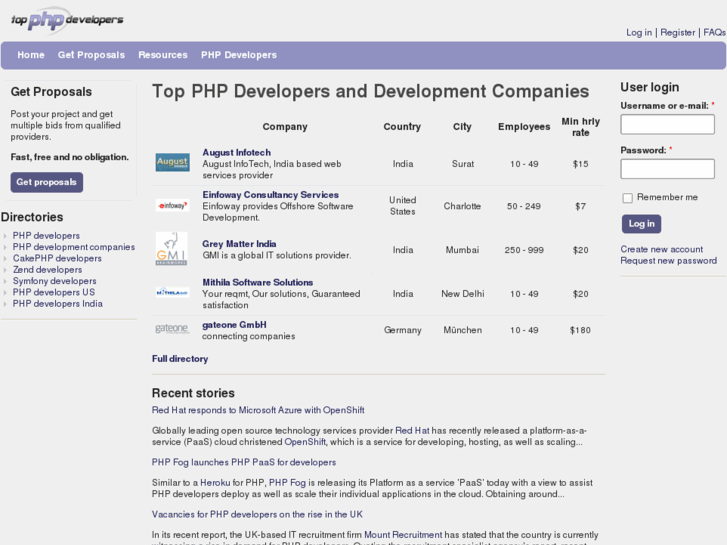Open Vacancies for PHP developers story
The image size is (727, 545).
tap(257, 514)
